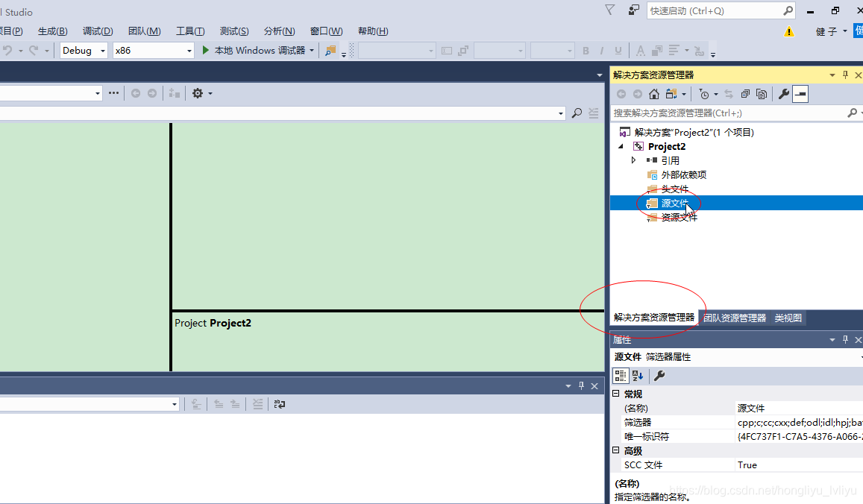The width and height of the screenshot is (863, 504).
Task: Pin the Properties panel
Action: [845, 339]
